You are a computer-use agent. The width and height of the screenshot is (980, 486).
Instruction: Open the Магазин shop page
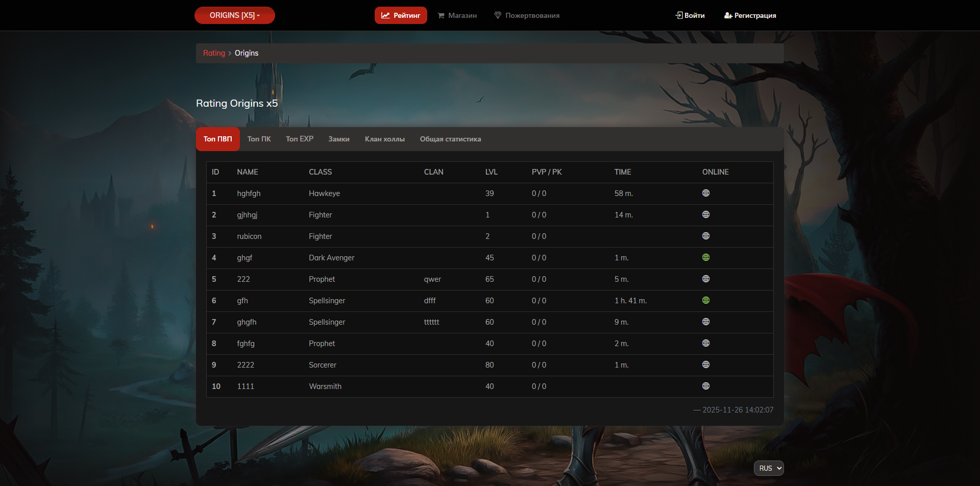(457, 16)
